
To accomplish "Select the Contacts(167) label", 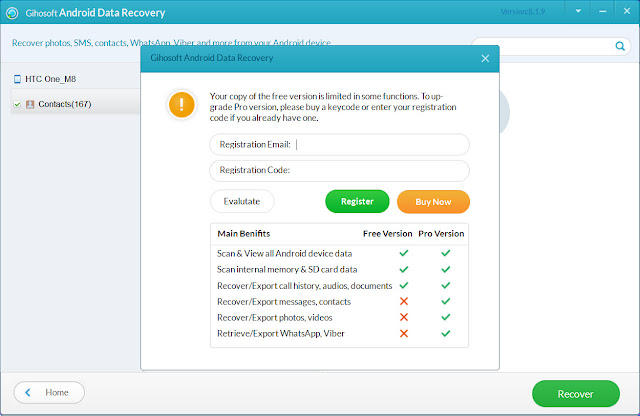I will [65, 104].
